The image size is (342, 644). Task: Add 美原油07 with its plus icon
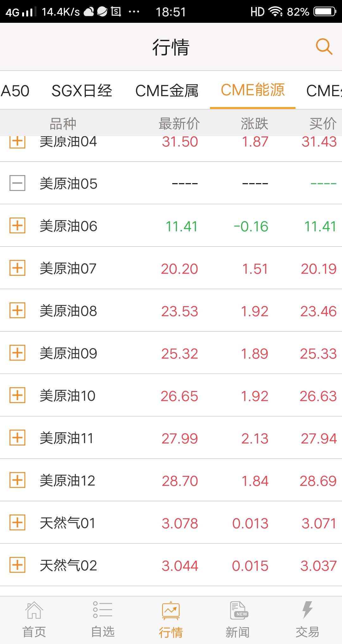pyautogui.click(x=17, y=268)
